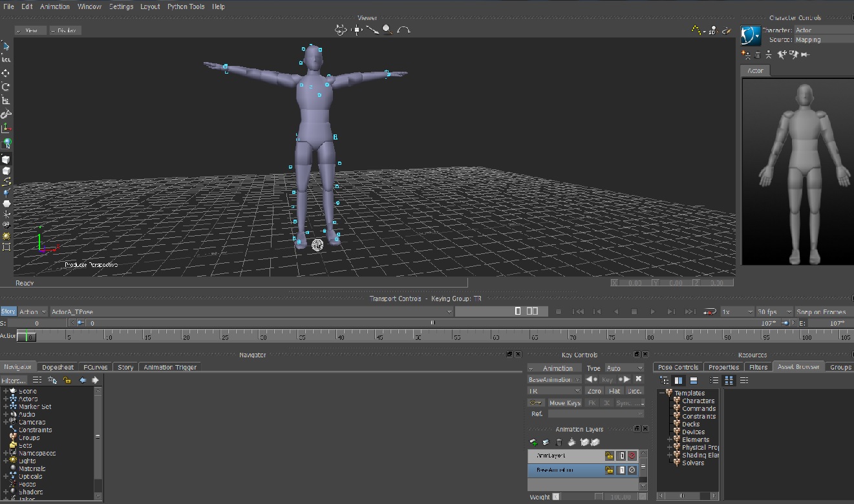
Task: Mute the AnimLayer1 layer
Action: coord(632,456)
